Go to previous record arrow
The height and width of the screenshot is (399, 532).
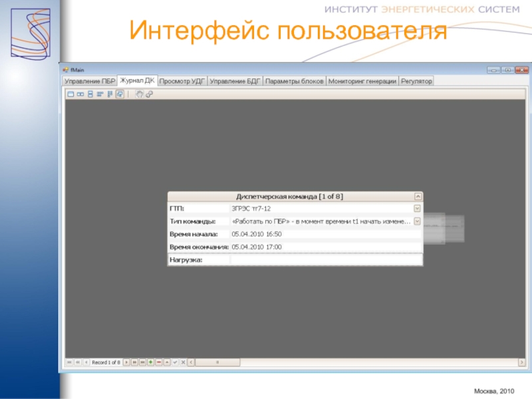86,362
